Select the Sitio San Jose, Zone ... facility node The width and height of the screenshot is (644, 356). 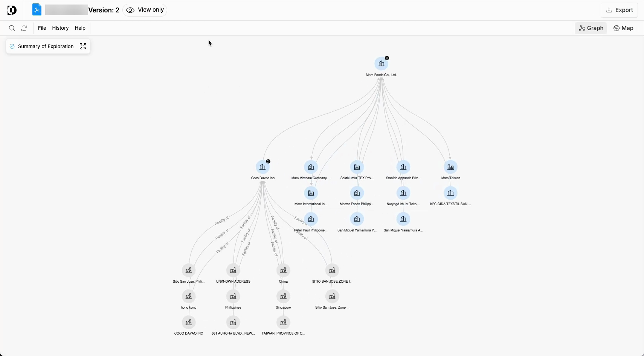click(x=332, y=296)
